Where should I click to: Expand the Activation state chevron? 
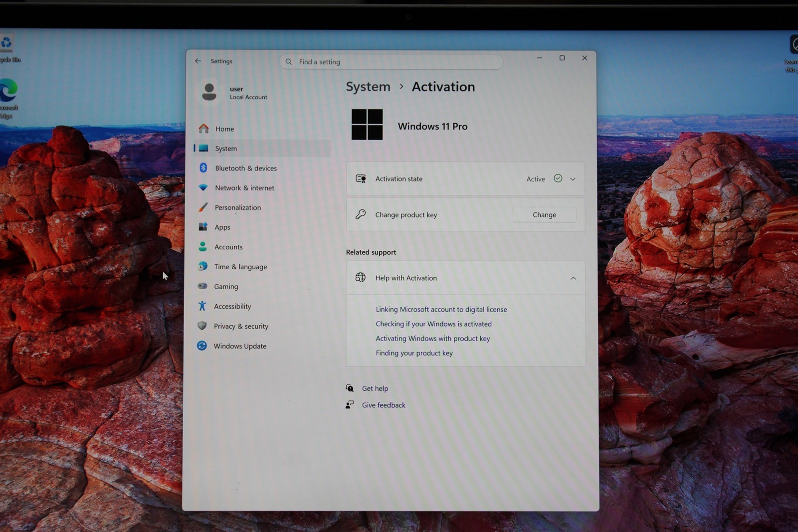[573, 179]
